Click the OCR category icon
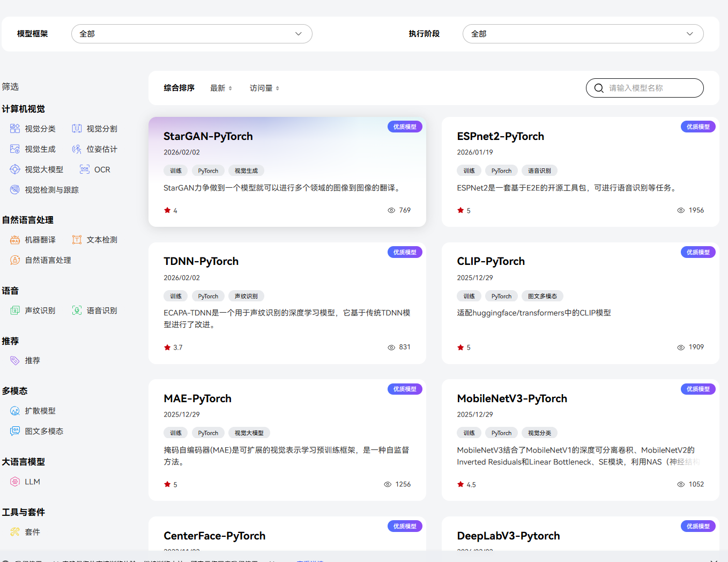 [x=85, y=169]
